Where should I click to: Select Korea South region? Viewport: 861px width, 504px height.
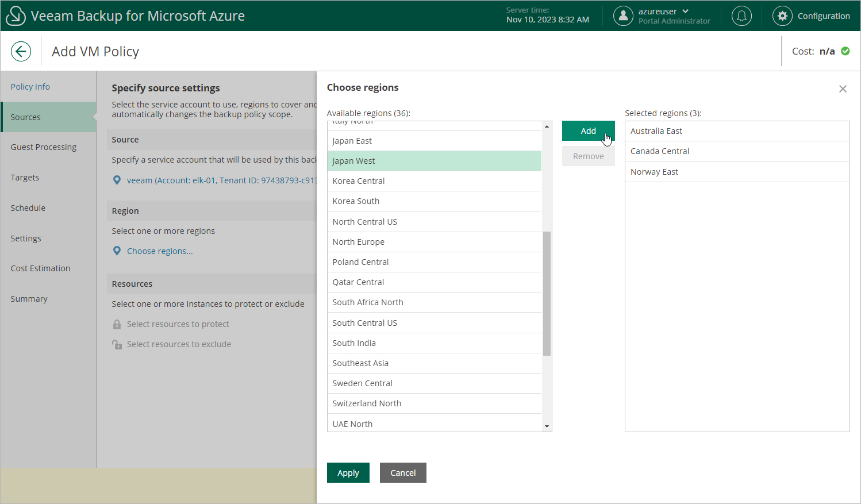click(435, 201)
